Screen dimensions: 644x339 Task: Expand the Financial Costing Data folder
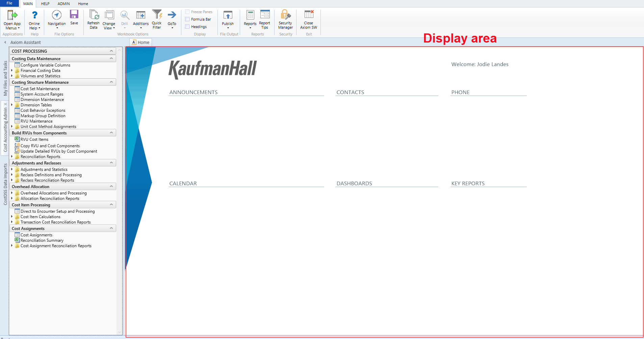[x=12, y=71]
